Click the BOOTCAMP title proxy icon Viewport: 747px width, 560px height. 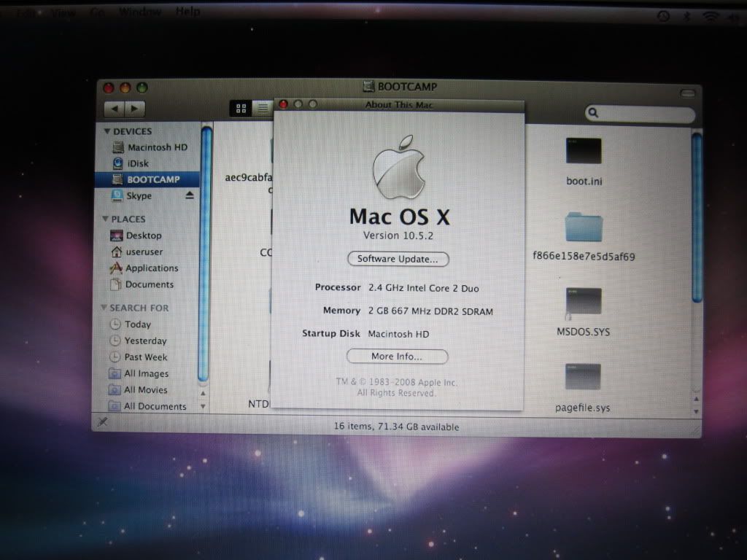[x=368, y=86]
